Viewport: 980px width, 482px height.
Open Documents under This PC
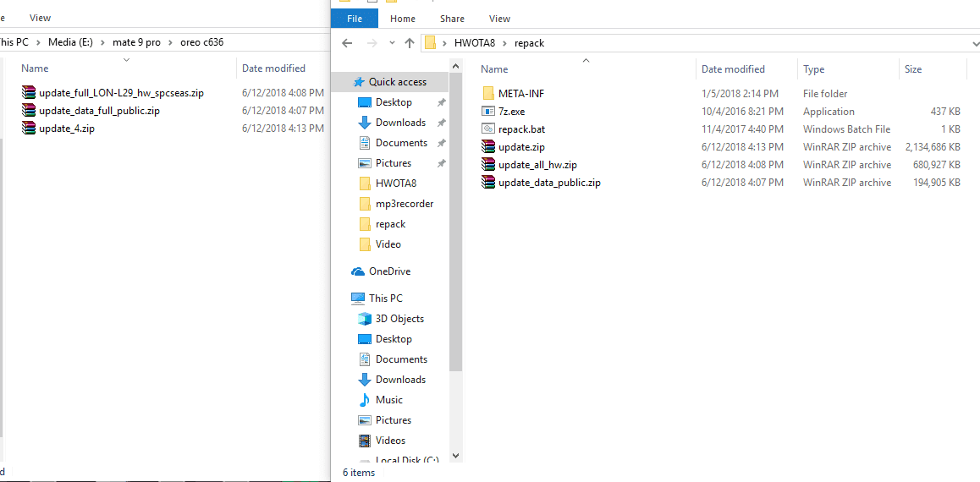click(401, 359)
